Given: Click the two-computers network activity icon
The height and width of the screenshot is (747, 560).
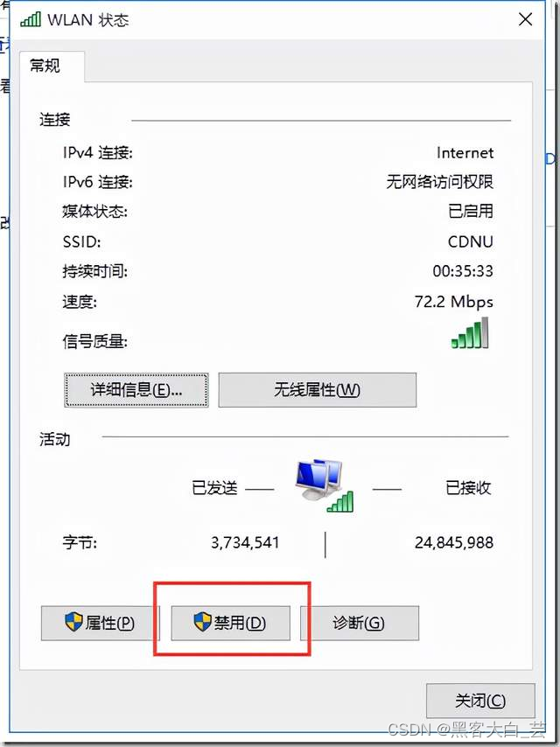Looking at the screenshot, I should coord(325,486).
